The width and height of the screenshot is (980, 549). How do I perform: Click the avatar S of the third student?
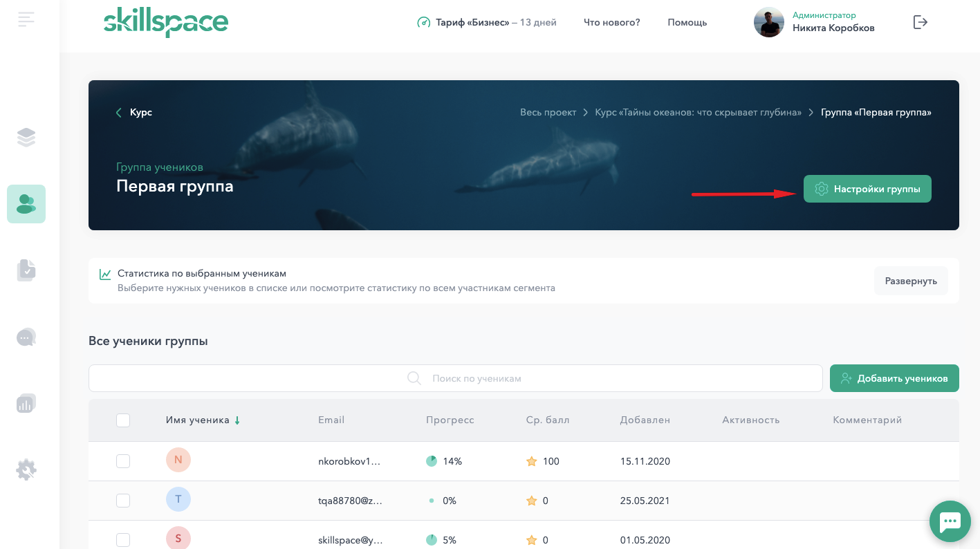pos(178,539)
